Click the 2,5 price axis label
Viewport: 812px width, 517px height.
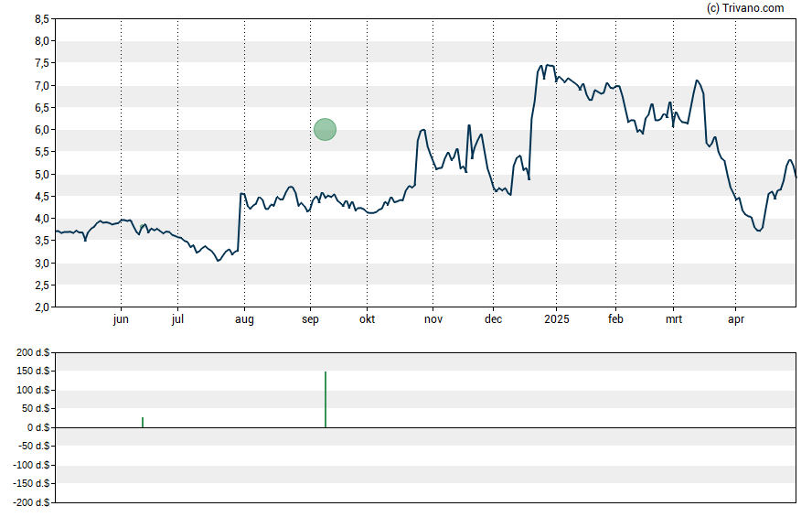coord(42,285)
